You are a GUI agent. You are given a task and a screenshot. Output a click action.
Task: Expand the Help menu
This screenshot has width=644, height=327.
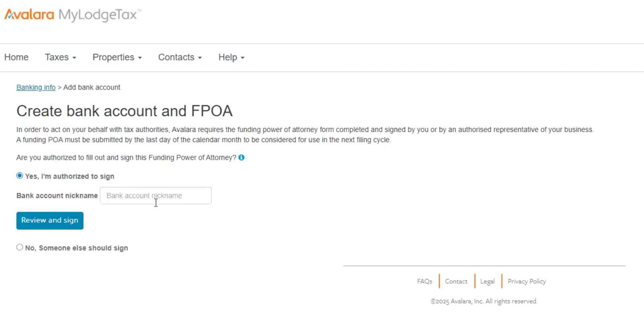click(x=231, y=57)
